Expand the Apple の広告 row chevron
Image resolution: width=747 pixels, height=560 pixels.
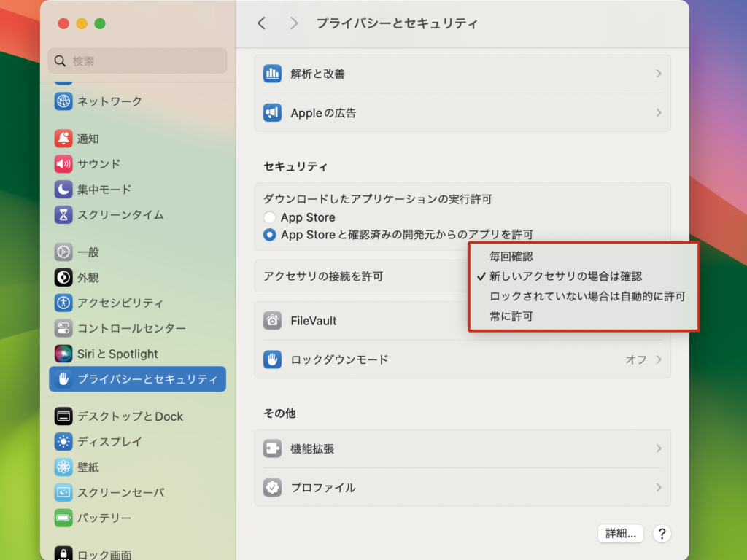pos(659,112)
